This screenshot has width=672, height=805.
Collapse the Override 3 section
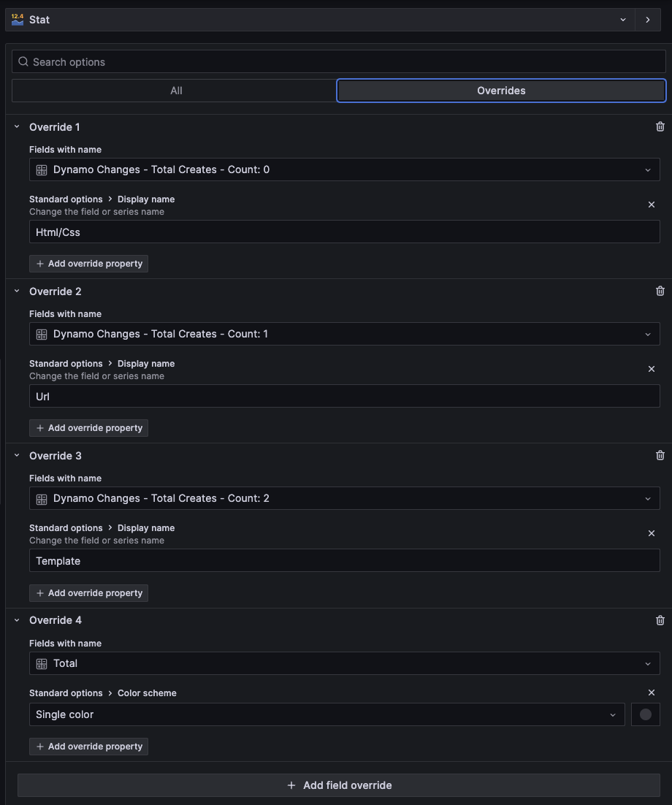(x=17, y=455)
